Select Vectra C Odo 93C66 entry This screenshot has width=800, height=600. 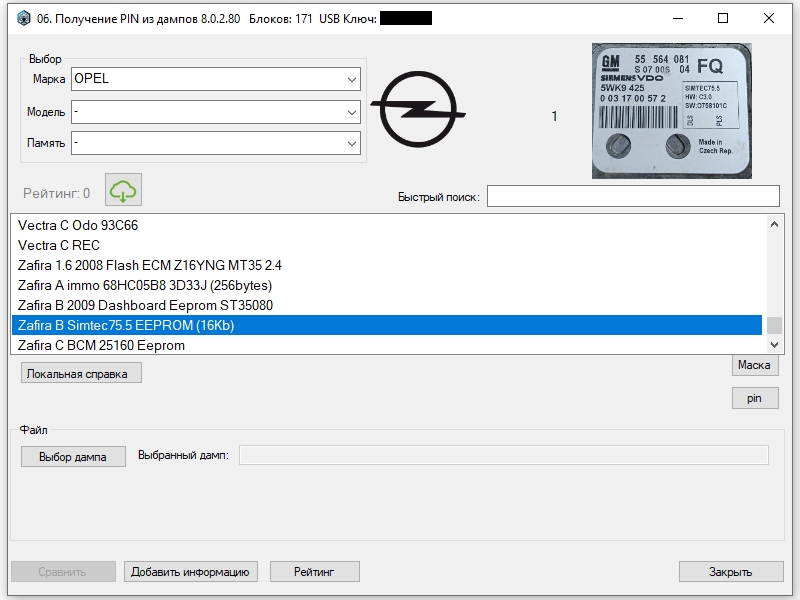click(387, 226)
